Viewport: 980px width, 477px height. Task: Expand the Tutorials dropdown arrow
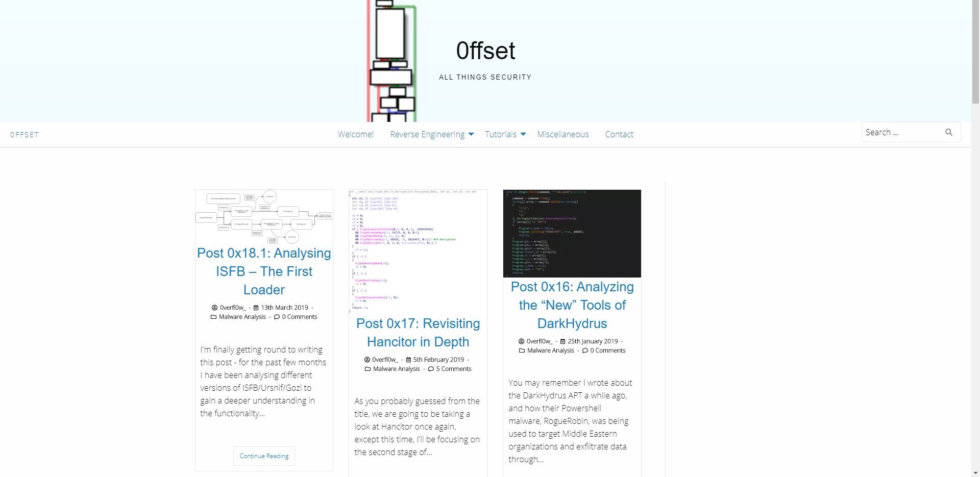click(523, 134)
